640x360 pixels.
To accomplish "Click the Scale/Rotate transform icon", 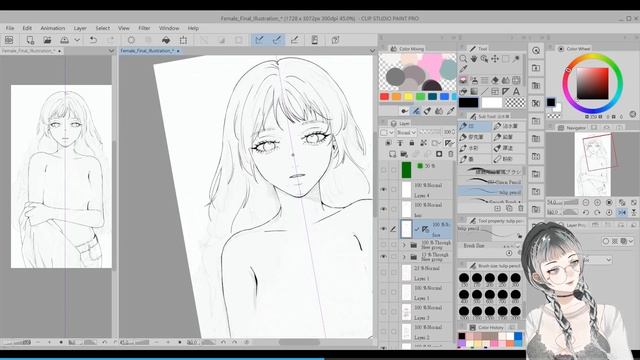I will pyautogui.click(x=183, y=40).
